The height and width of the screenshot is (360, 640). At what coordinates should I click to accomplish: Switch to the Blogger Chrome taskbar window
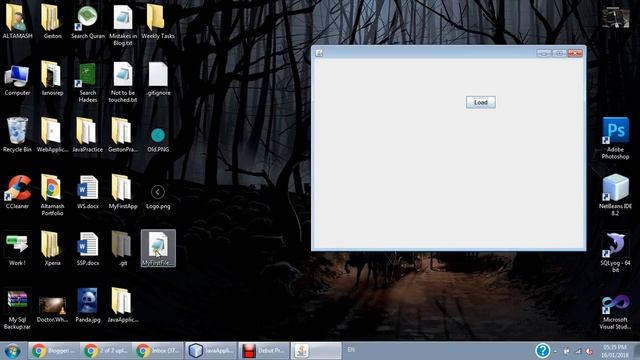coord(54,351)
